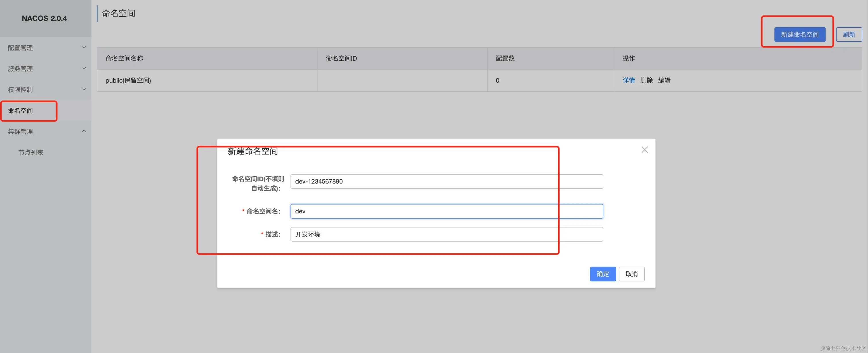Expand the 服务管理 sidebar chevron
Viewport: 868px width, 353px height.
click(84, 68)
